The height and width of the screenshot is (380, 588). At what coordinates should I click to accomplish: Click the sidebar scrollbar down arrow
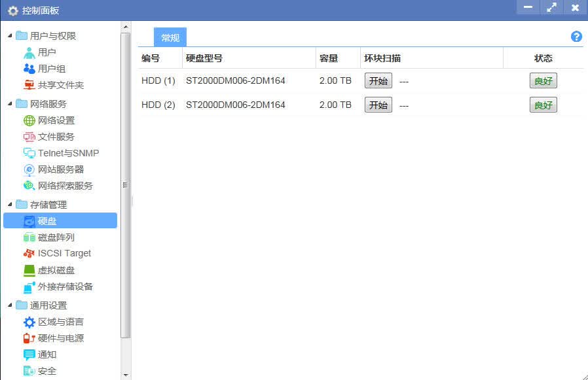[x=126, y=375]
